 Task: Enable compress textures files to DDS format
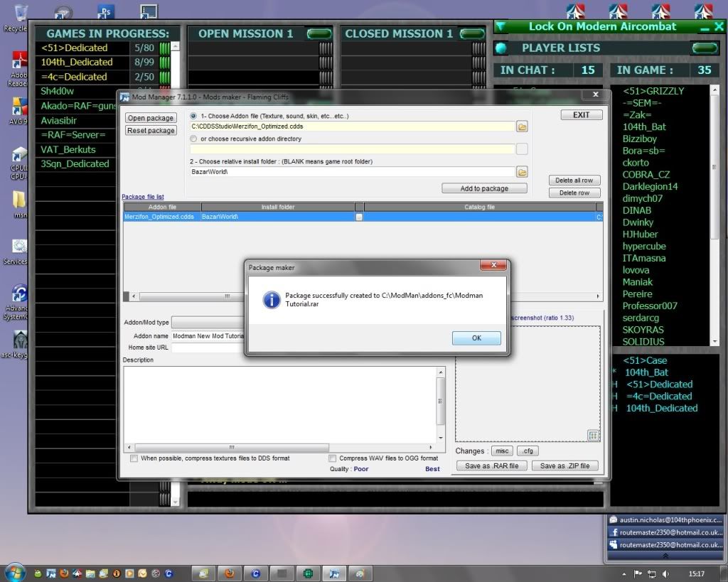point(134,458)
